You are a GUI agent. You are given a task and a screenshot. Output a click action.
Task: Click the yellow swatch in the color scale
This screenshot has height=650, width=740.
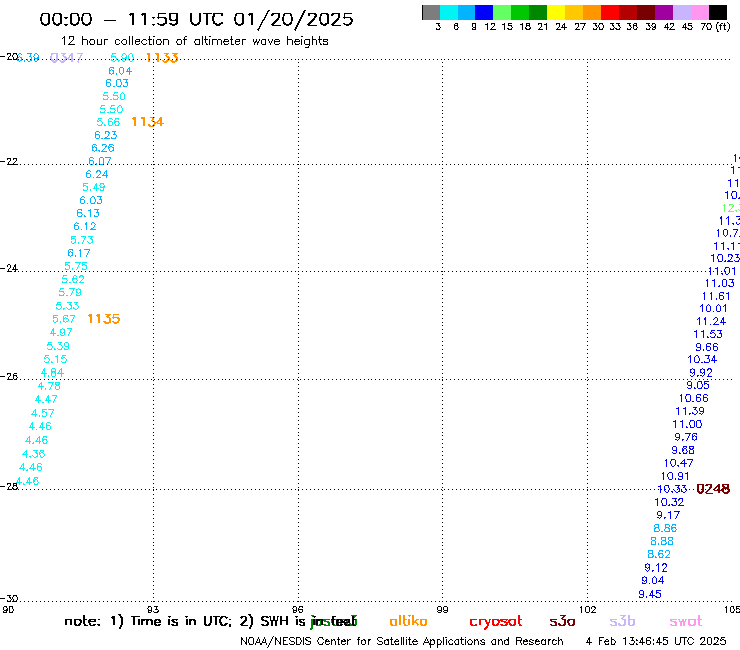click(556, 12)
